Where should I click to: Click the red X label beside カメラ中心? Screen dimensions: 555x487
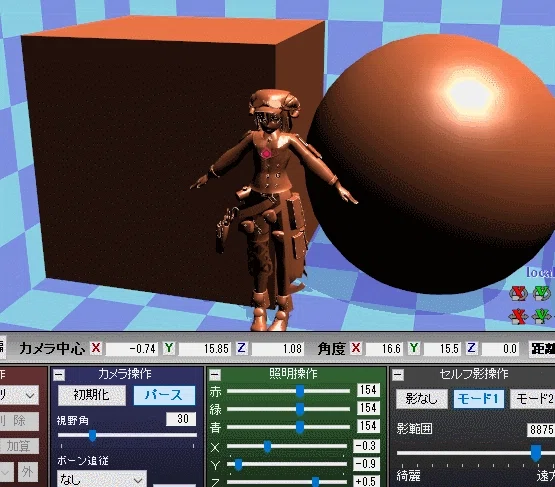coord(96,348)
